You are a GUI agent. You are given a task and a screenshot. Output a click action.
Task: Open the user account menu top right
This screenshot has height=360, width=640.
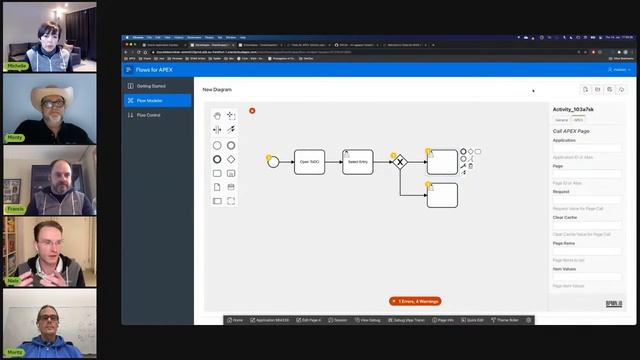pyautogui.click(x=619, y=70)
